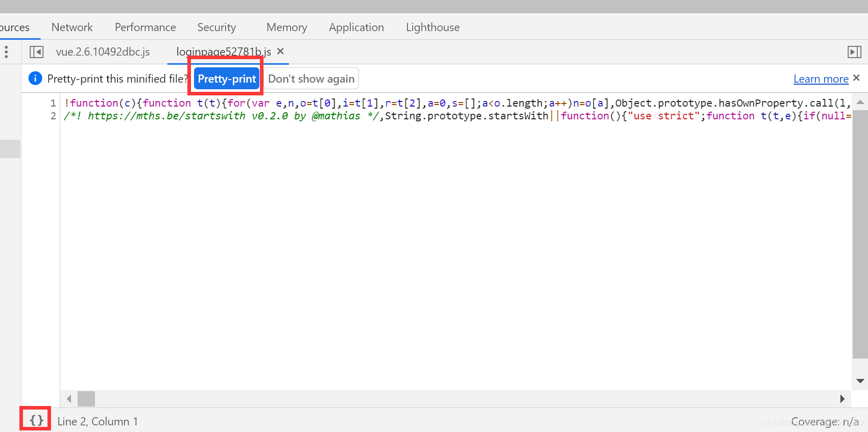Click the Don't show again button
This screenshot has width=868, height=432.
pyautogui.click(x=311, y=79)
